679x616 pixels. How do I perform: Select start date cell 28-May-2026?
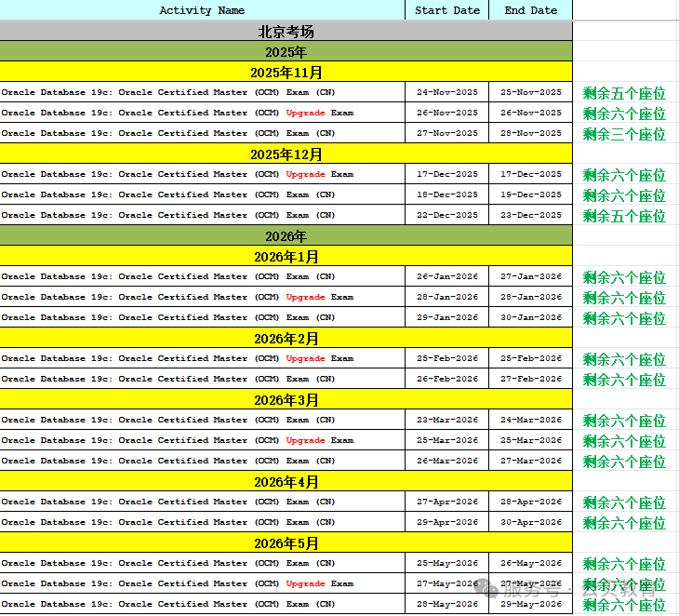(x=446, y=604)
